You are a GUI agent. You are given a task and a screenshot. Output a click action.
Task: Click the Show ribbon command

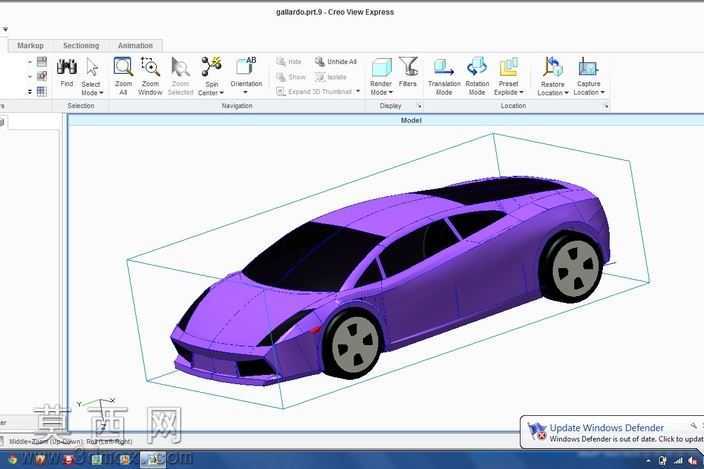click(290, 77)
